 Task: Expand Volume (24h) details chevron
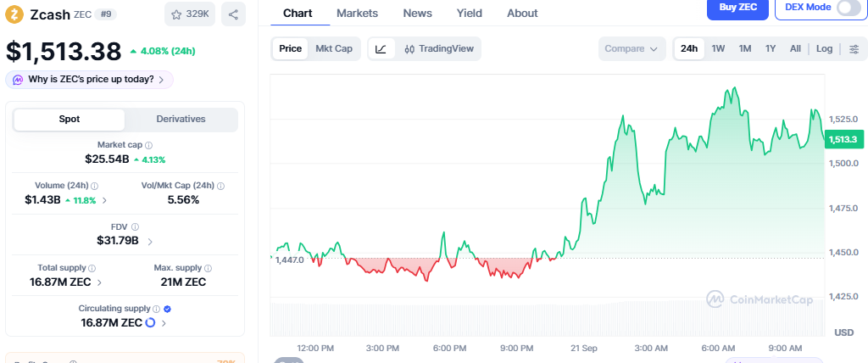(105, 200)
